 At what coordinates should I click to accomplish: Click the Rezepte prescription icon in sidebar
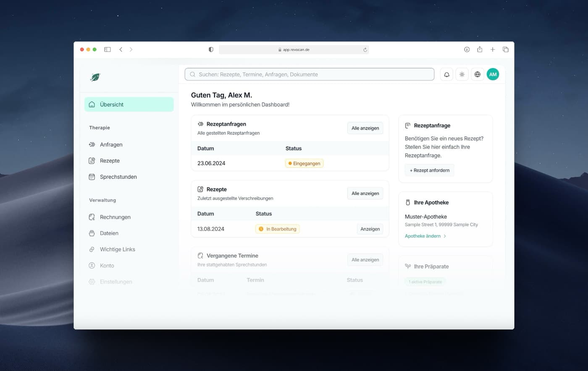tap(92, 160)
